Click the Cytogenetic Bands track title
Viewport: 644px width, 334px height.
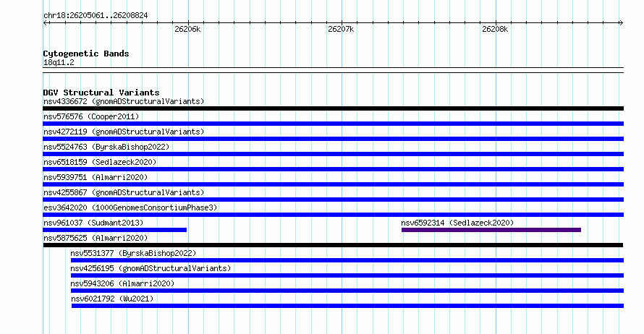pos(86,53)
